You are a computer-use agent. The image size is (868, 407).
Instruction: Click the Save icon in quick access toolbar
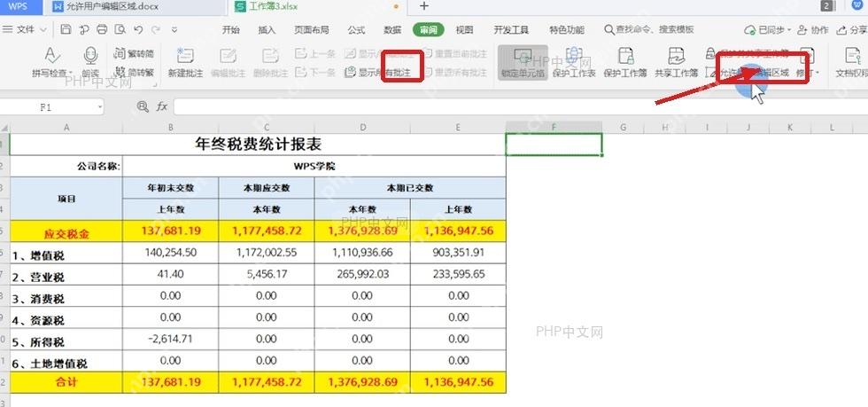[x=66, y=29]
